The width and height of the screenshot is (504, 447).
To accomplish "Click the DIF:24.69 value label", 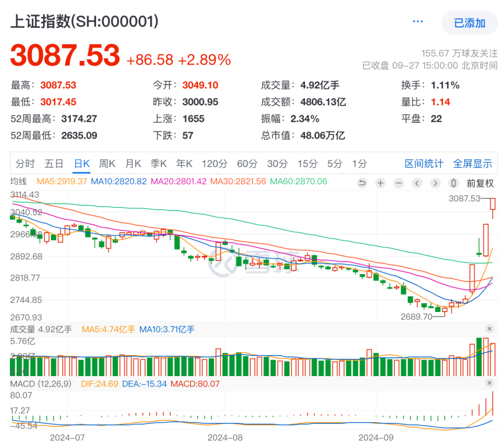I will click(x=100, y=384).
